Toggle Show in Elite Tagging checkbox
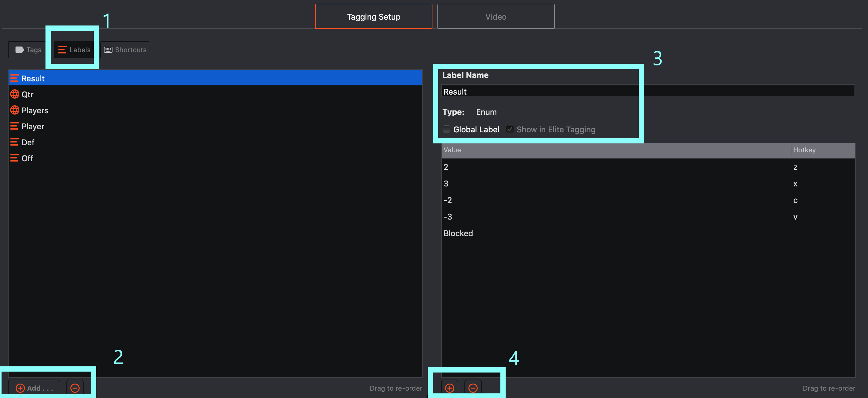 pos(510,129)
